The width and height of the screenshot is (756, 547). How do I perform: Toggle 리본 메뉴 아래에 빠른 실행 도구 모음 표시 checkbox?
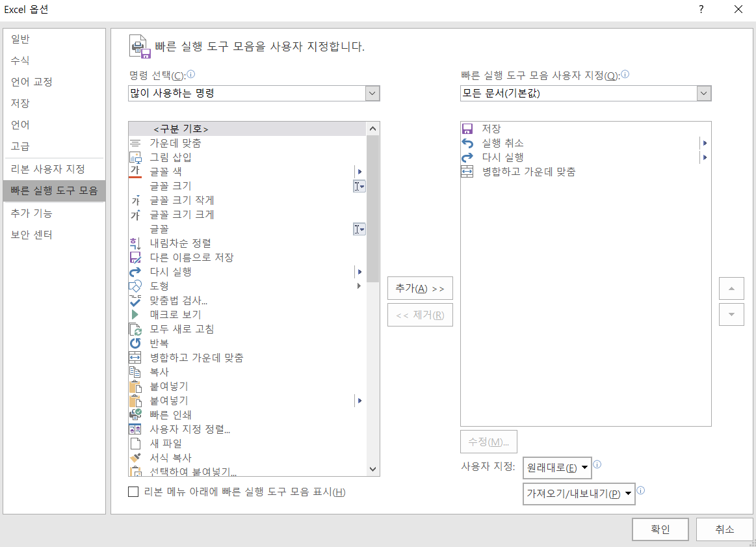(133, 492)
